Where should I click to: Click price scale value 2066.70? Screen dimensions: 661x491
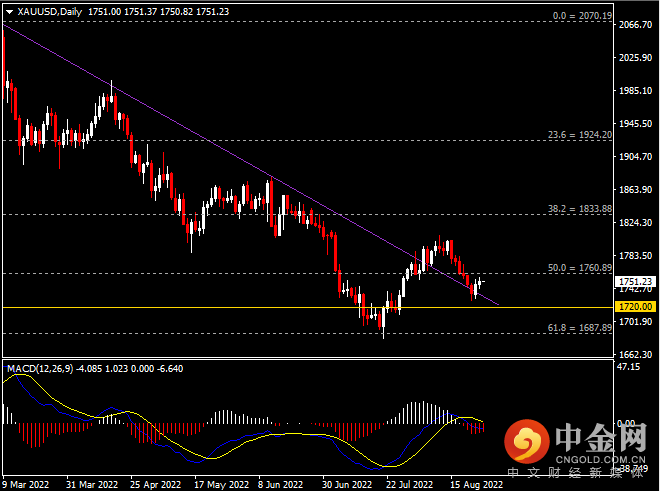click(635, 25)
